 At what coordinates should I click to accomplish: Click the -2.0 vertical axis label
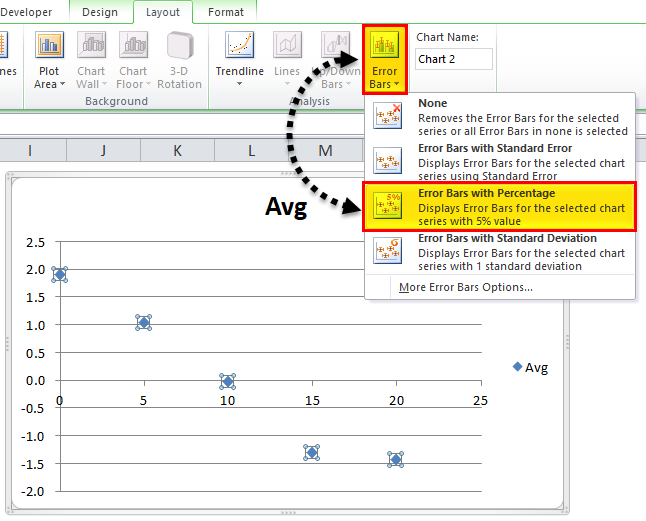33,491
